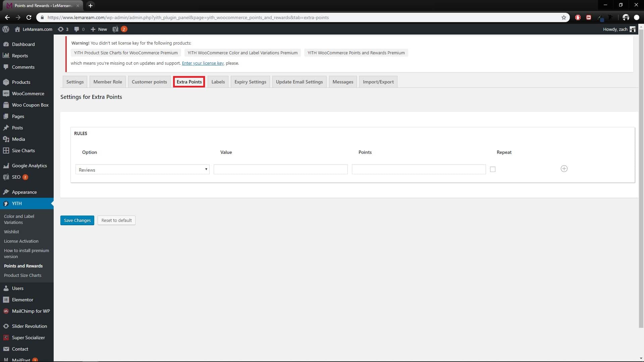Open Woo Coupon Box in sidebar
Screen dimensions: 644x362
click(27, 105)
